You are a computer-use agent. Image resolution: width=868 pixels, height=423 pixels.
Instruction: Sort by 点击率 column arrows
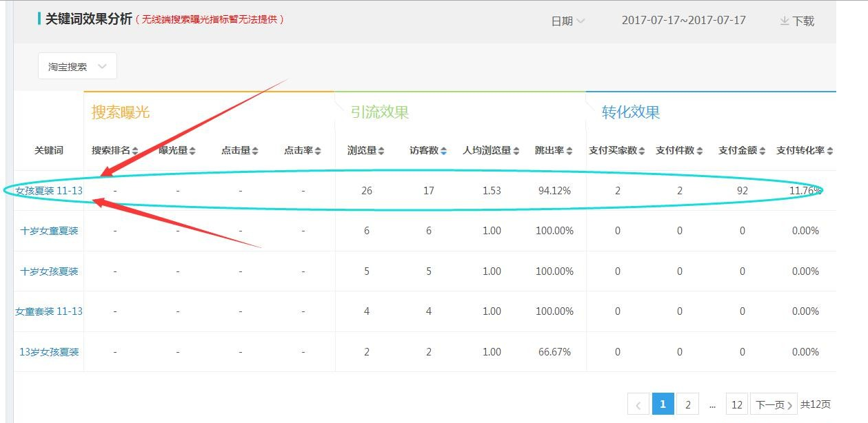[x=318, y=151]
